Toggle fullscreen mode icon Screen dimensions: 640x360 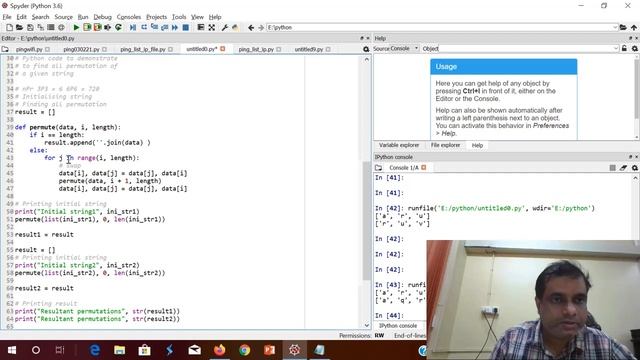click(x=211, y=27)
